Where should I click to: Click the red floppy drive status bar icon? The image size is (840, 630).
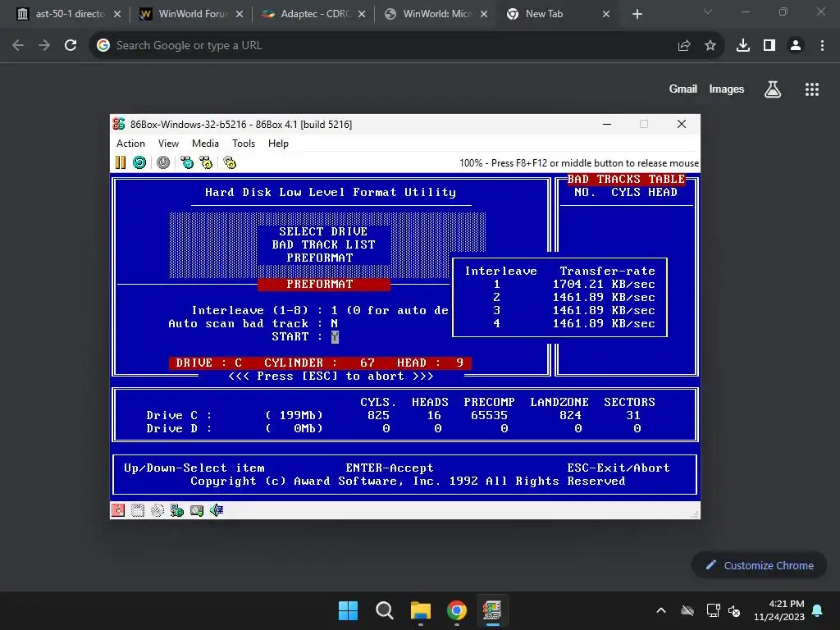point(118,510)
